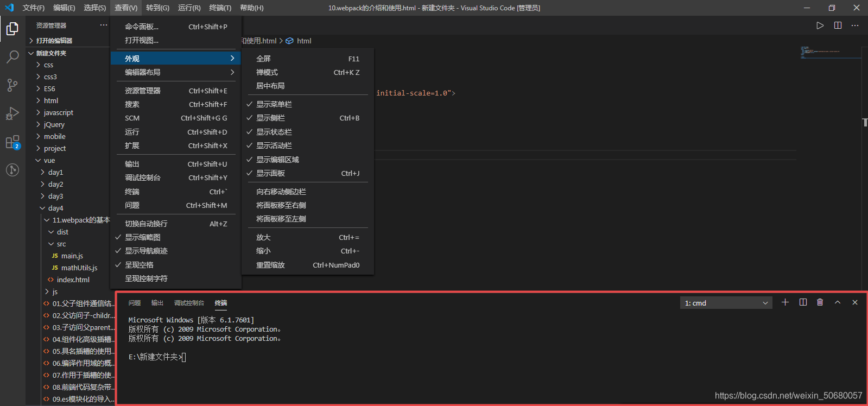Create a new terminal with plus icon
This screenshot has height=406, width=868.
(x=785, y=302)
